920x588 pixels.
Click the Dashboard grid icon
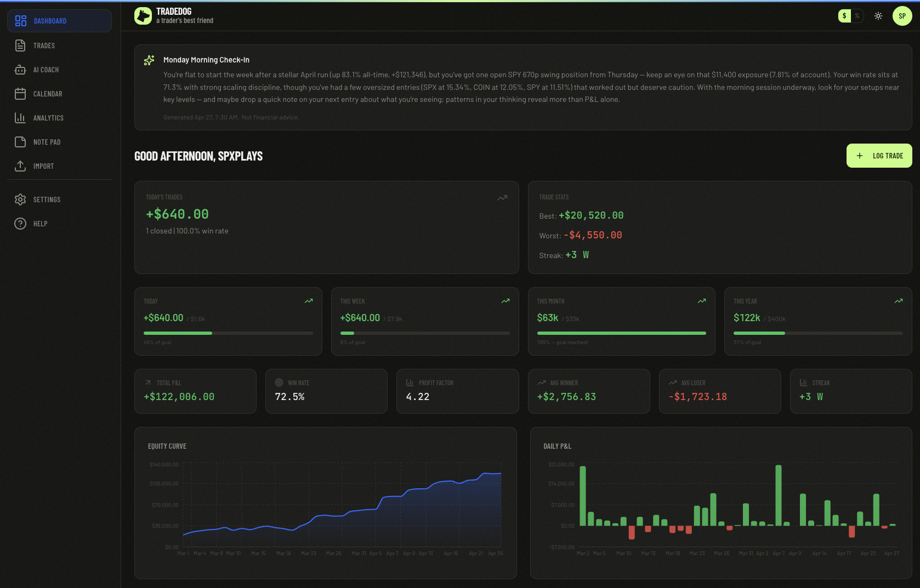click(21, 21)
